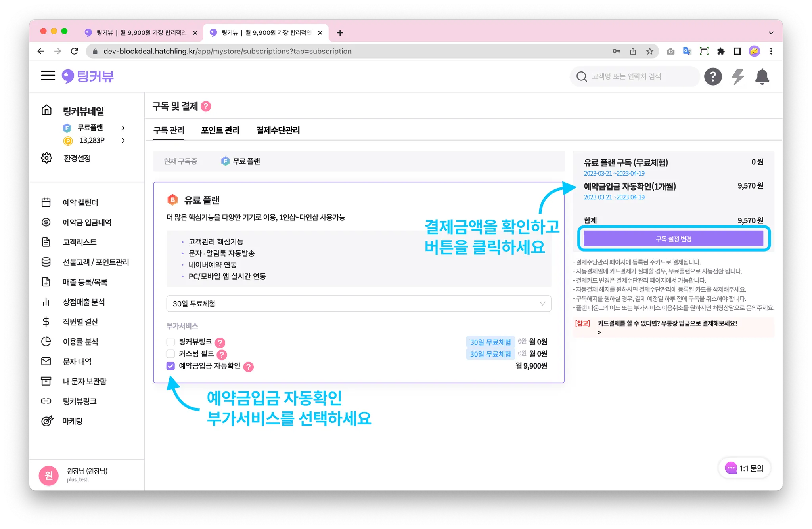Enable the 팅커뷰링크 add-on checkbox

click(170, 342)
